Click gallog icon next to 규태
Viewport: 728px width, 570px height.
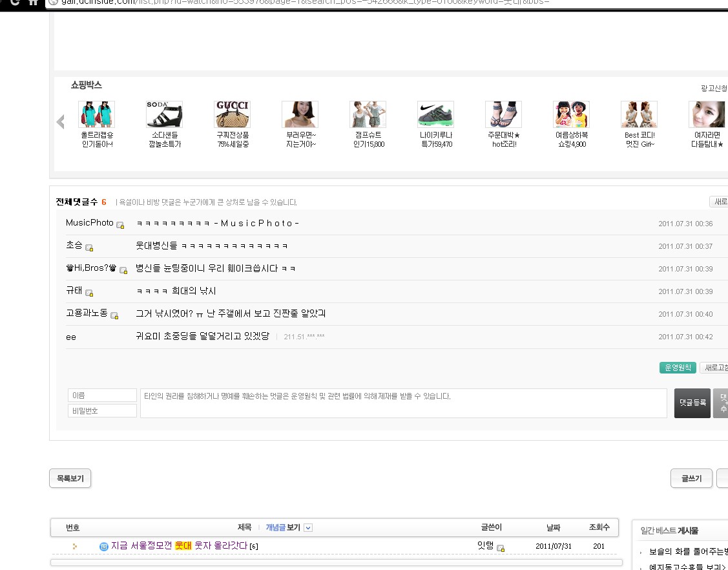pyautogui.click(x=89, y=293)
